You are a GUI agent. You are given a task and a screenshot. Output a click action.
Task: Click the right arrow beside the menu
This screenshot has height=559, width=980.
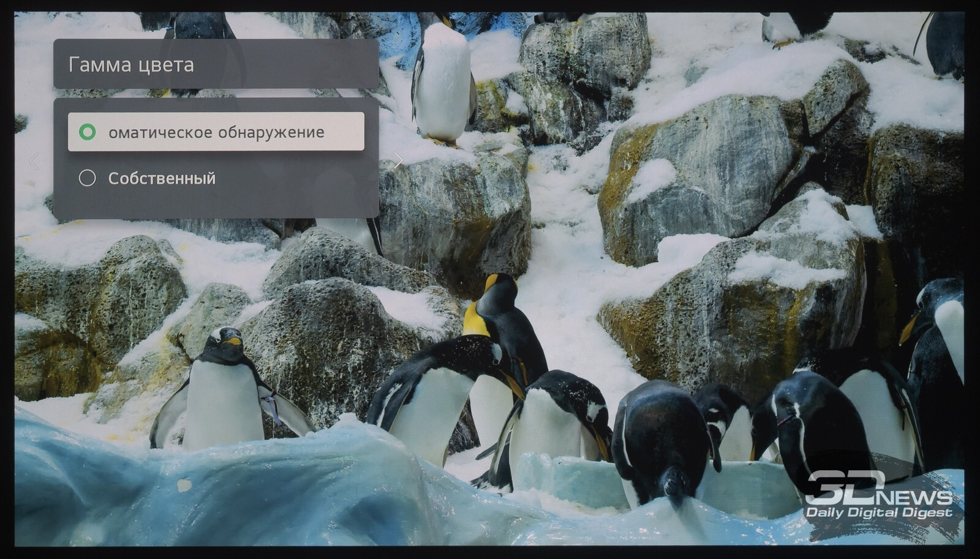398,160
